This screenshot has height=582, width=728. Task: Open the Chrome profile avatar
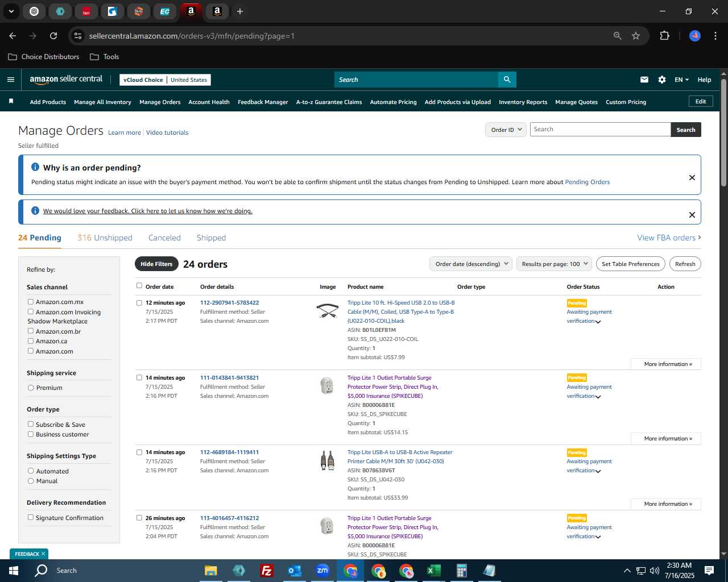[x=695, y=36]
